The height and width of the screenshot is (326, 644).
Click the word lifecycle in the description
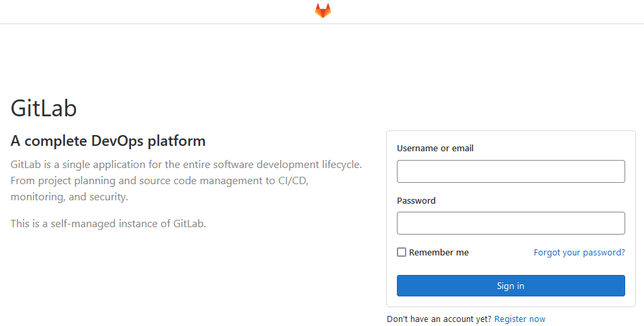pyautogui.click(x=342, y=165)
